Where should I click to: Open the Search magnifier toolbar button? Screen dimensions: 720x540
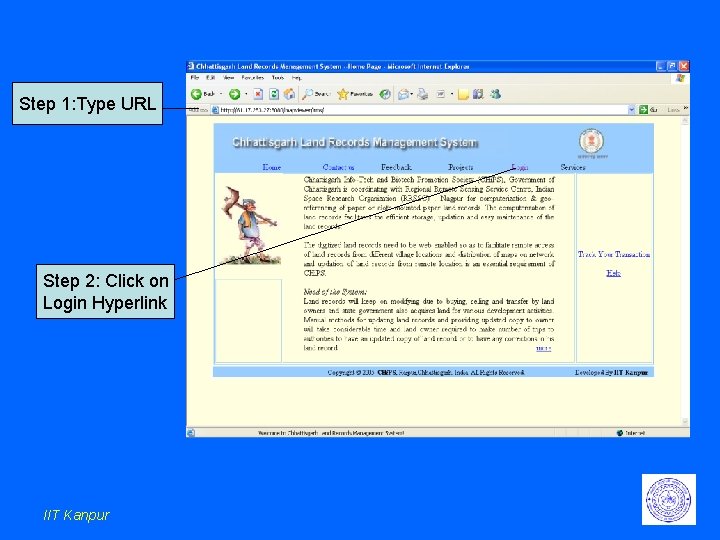click(315, 94)
